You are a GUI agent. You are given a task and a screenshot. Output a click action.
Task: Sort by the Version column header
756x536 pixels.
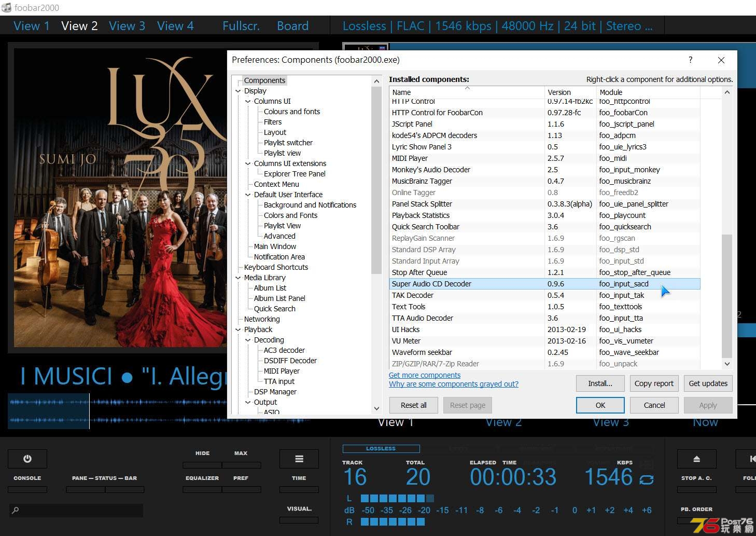tap(570, 92)
